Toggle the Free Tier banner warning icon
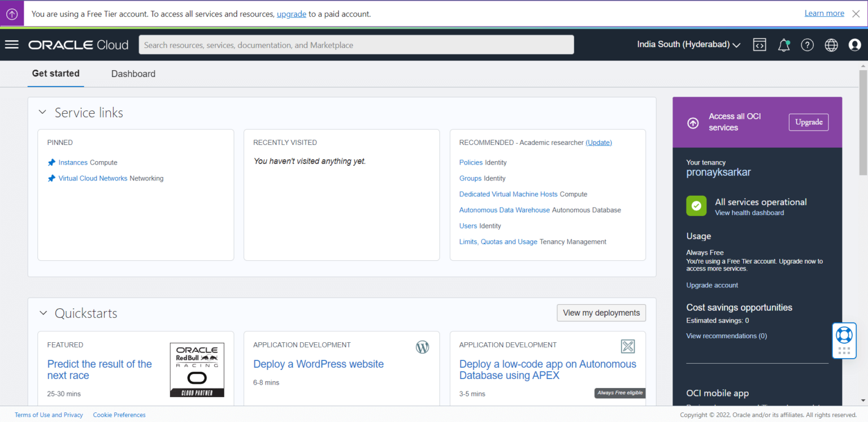Viewport: 868px width, 422px height. [11, 13]
